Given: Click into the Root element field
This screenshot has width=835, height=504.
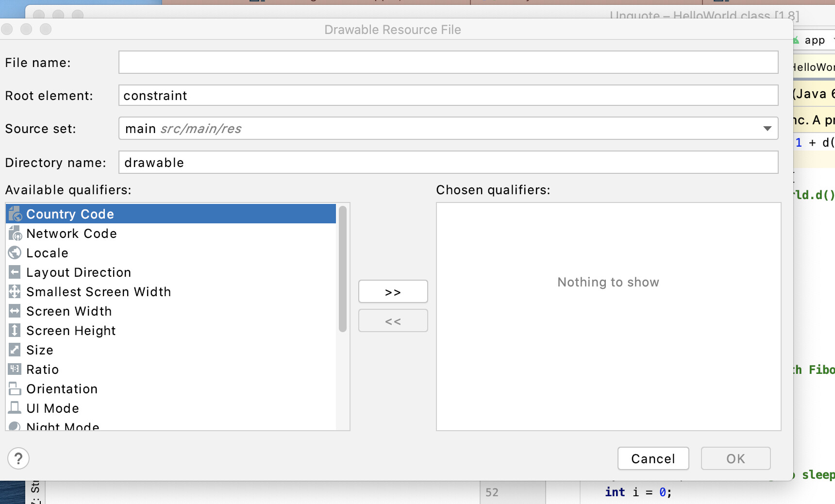Looking at the screenshot, I should [x=448, y=96].
